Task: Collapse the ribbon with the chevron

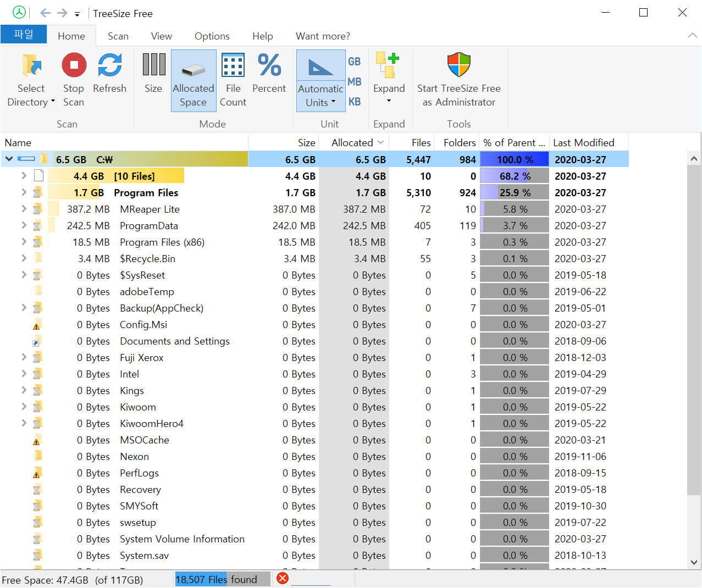Action: [x=693, y=35]
